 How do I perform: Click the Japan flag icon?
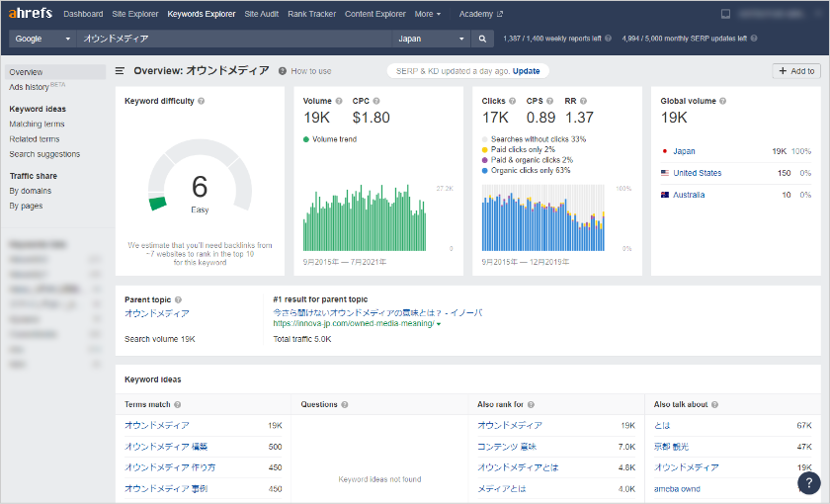(665, 151)
